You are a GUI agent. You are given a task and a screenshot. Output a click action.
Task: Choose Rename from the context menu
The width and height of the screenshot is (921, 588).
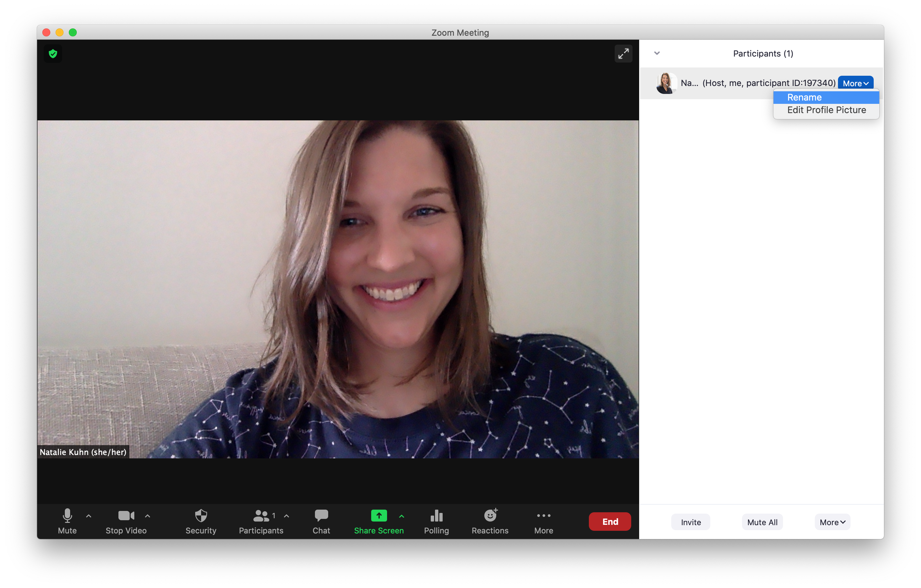click(826, 97)
